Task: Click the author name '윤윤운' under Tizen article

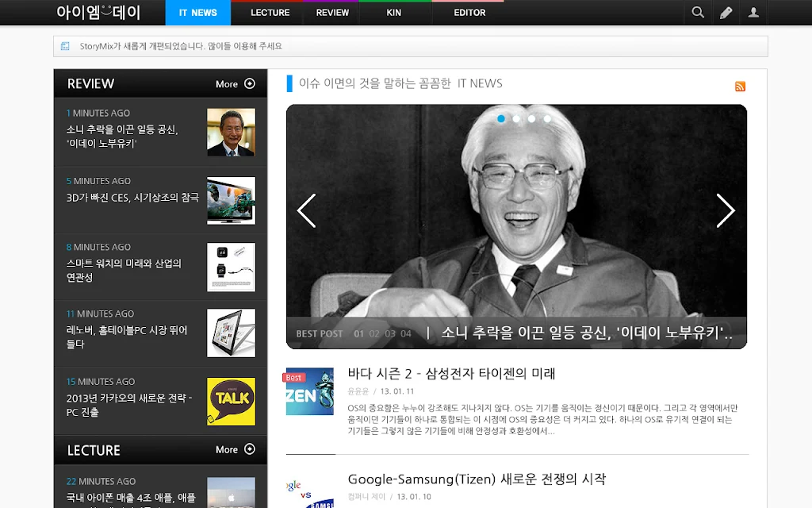Action: tap(358, 391)
